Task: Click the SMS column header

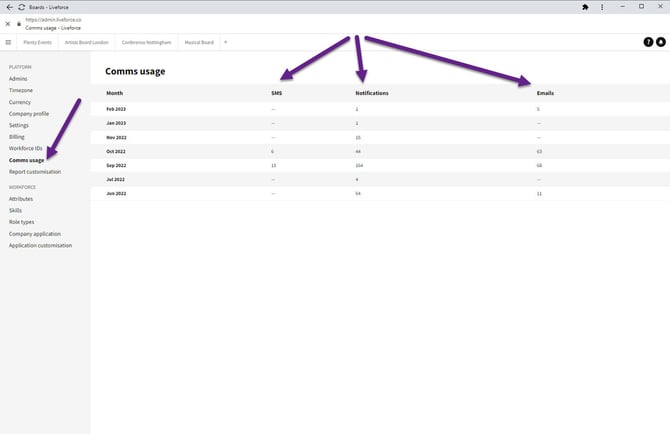Action: [x=276, y=93]
